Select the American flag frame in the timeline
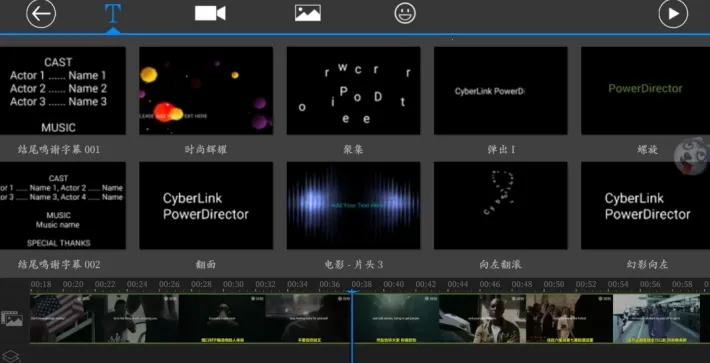The image size is (710, 363). [x=61, y=318]
